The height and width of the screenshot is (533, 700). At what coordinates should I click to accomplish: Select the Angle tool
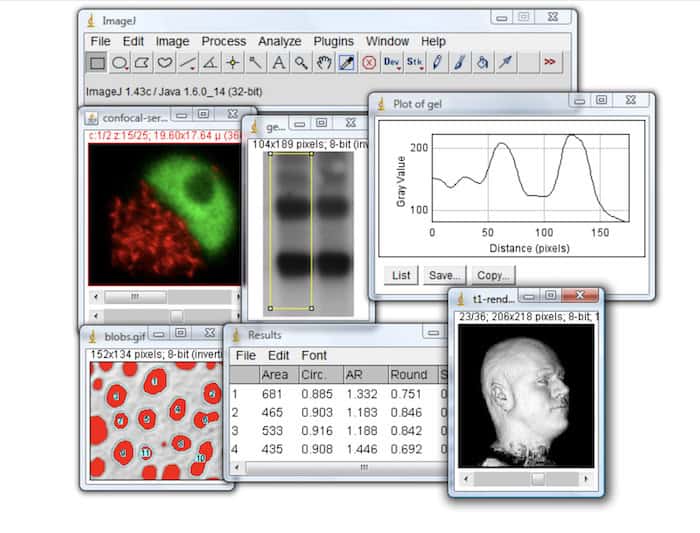click(x=210, y=63)
